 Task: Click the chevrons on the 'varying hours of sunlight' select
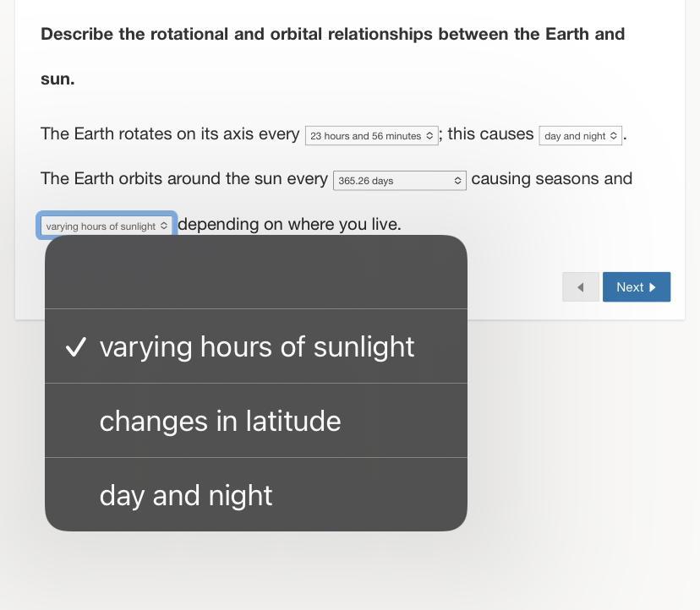[164, 226]
